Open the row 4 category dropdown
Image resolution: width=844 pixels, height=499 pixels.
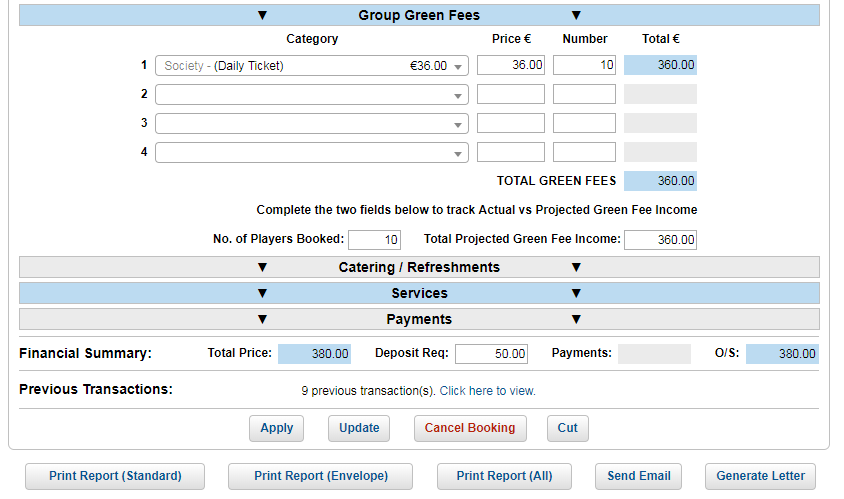[312, 152]
